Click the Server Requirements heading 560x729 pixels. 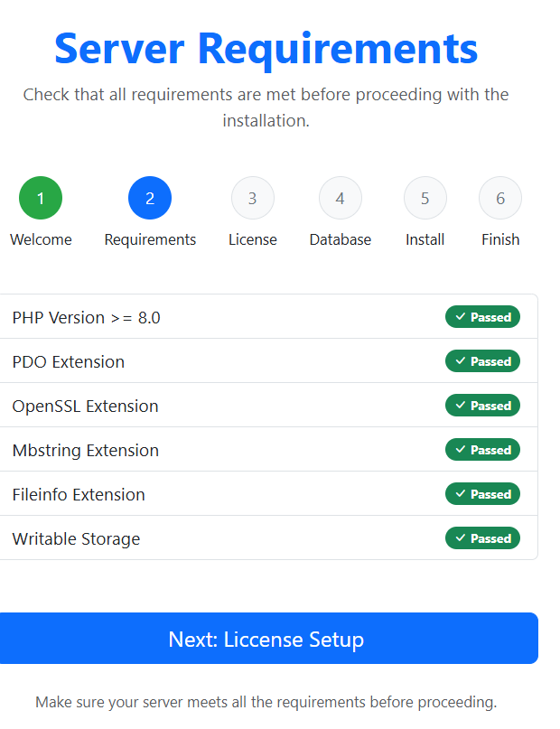coord(266,50)
